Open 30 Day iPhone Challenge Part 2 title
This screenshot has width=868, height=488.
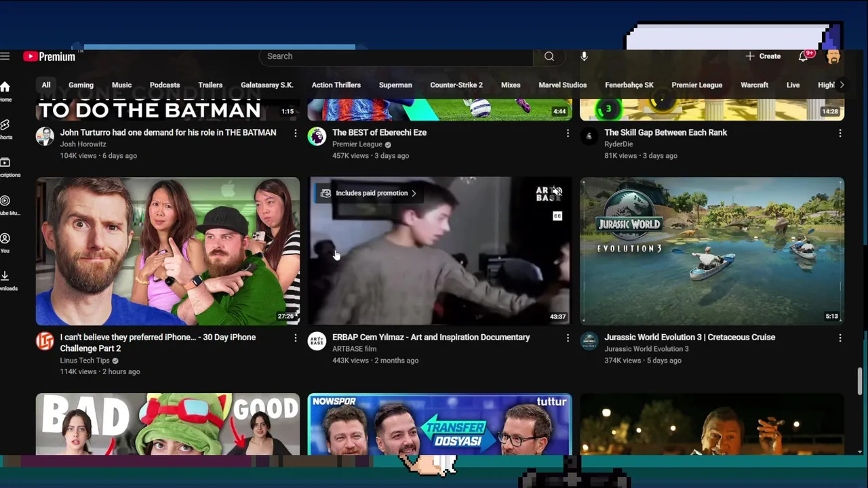pyautogui.click(x=158, y=343)
